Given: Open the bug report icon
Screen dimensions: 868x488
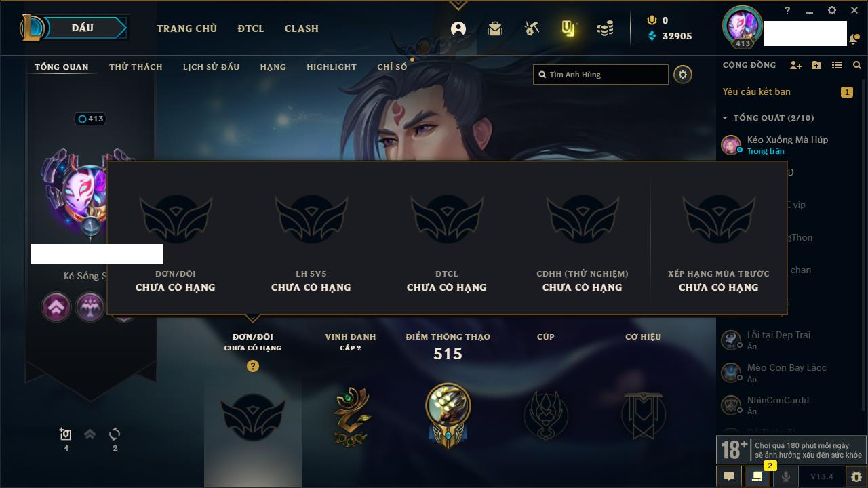Looking at the screenshot, I should tap(856, 476).
